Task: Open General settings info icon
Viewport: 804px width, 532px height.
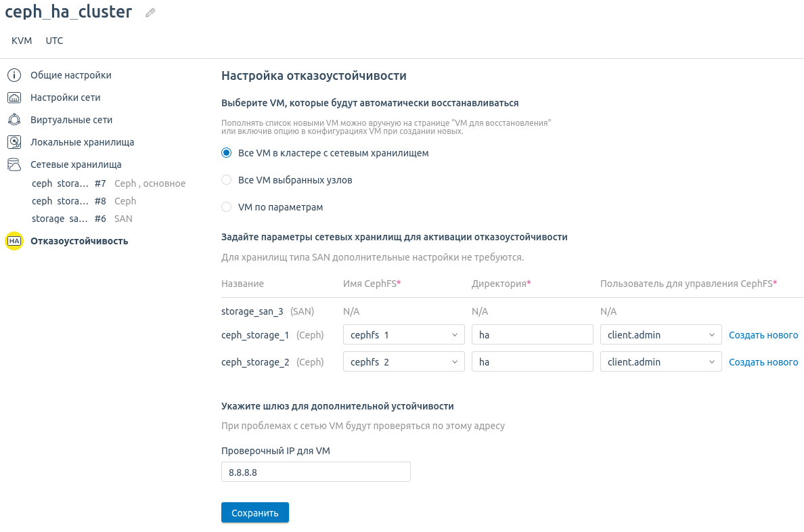Action: click(x=14, y=75)
